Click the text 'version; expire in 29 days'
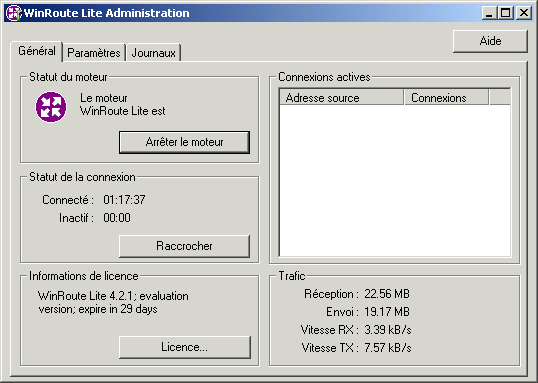Screen dimensions: 538x383 click(98, 309)
